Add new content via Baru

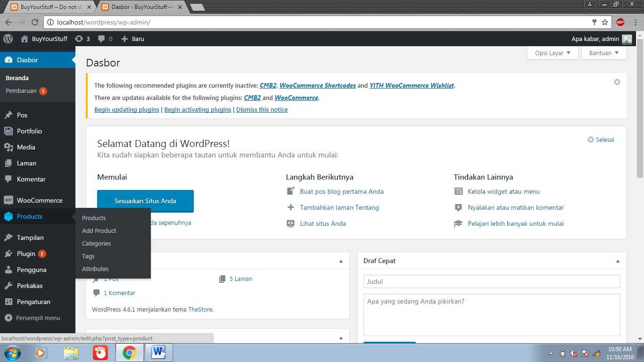tap(132, 39)
